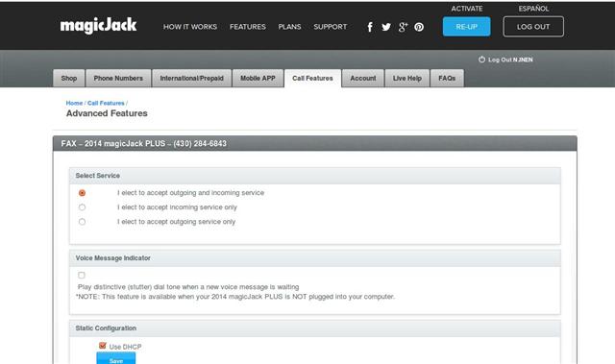Click the Call Features breadcrumb link

[x=106, y=103]
